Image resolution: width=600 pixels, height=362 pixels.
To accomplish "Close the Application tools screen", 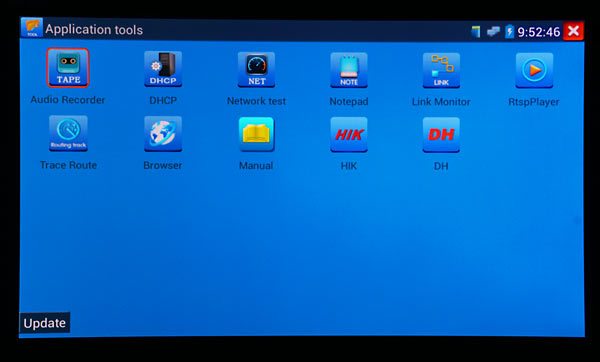I will tap(573, 31).
